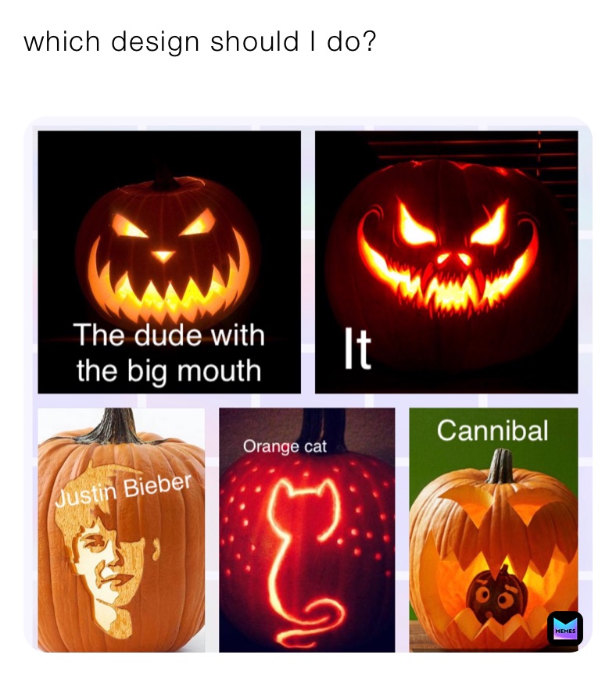Select the 'It' scary pumpkin image
Screen dimensions: 616x676
pyautogui.click(x=446, y=262)
